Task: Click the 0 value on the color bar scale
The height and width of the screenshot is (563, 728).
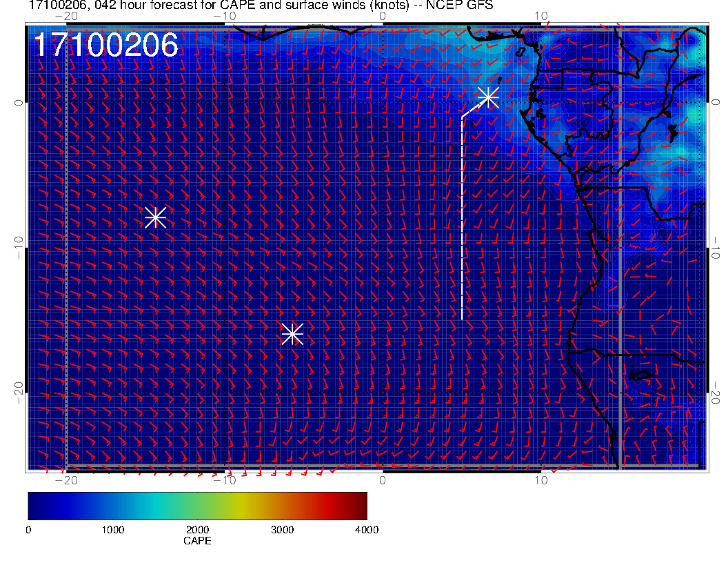Action: [x=28, y=530]
